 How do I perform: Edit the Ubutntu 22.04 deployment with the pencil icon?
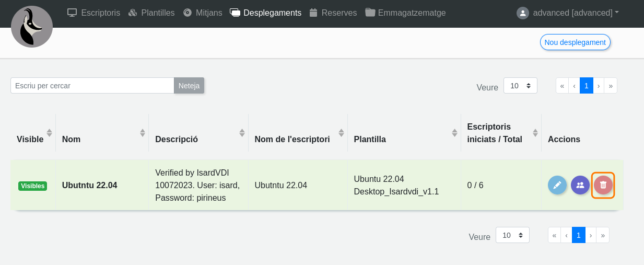click(x=557, y=185)
